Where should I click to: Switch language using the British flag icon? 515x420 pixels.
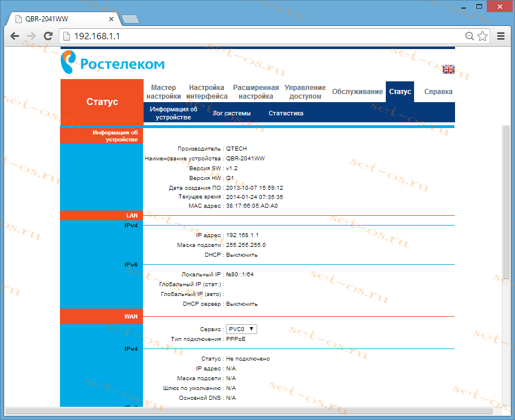tap(448, 69)
